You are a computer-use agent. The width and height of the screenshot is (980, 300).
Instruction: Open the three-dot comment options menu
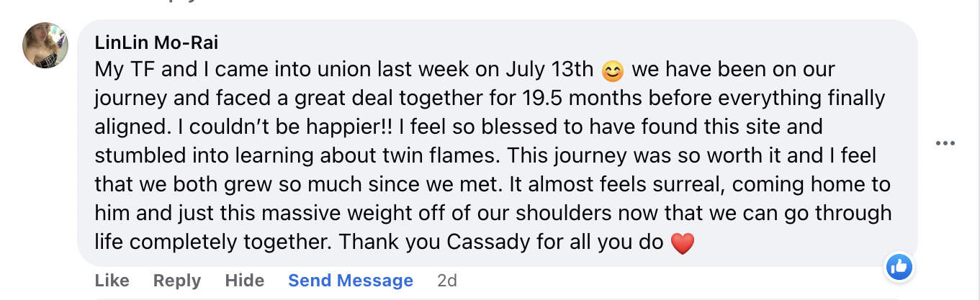point(945,143)
